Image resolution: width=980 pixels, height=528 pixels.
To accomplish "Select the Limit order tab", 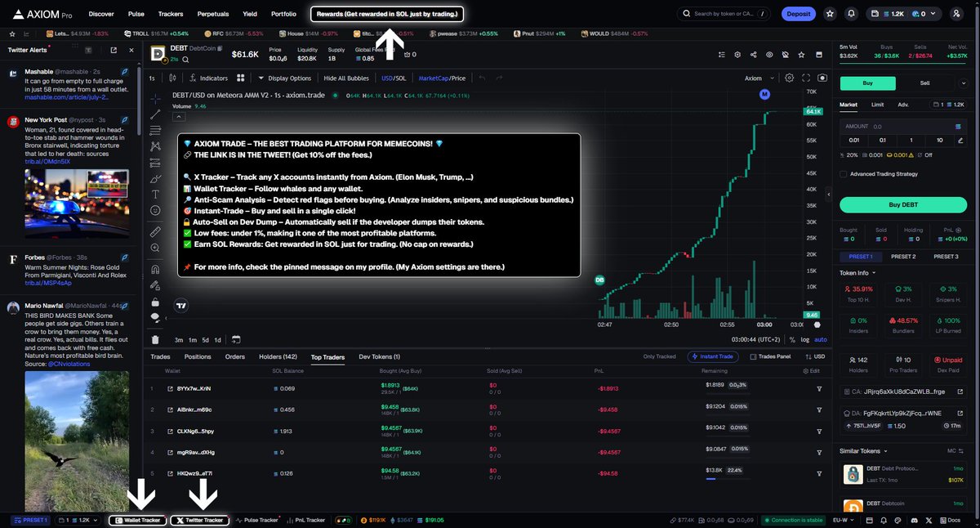I will click(x=877, y=105).
